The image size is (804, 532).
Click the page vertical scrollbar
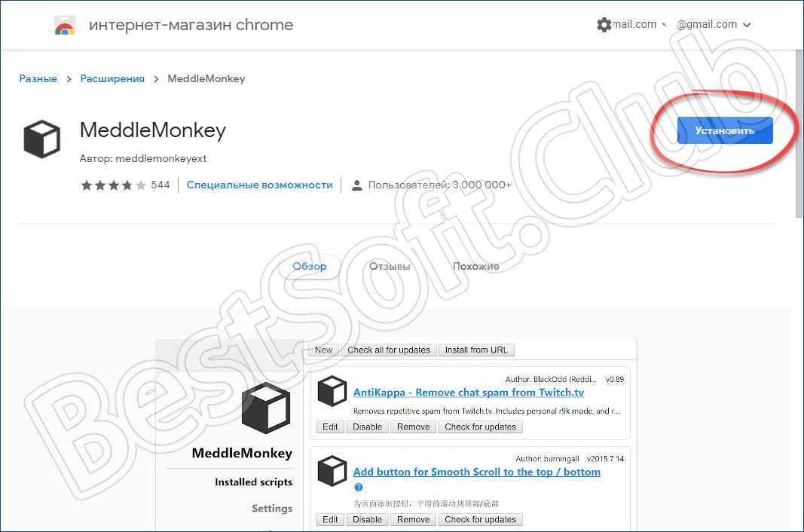(798, 136)
